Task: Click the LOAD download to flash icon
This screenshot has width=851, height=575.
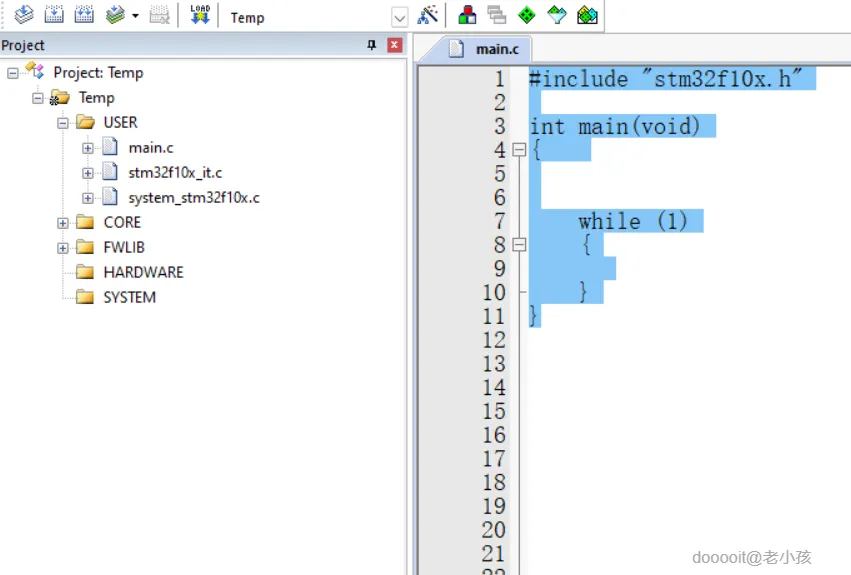Action: (200, 15)
